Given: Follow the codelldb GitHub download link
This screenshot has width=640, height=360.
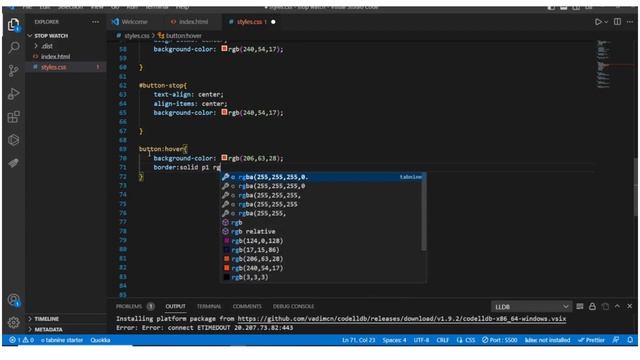Looking at the screenshot, I should click(x=402, y=319).
